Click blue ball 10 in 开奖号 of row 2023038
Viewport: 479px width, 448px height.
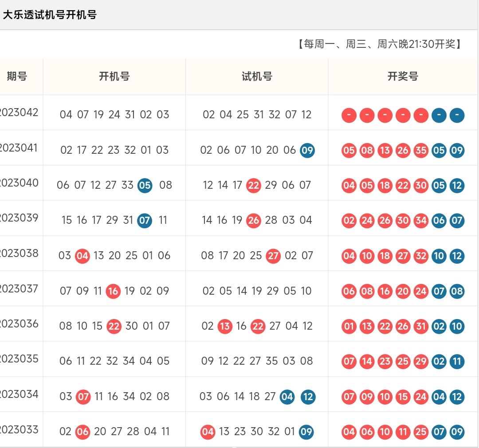[439, 256]
